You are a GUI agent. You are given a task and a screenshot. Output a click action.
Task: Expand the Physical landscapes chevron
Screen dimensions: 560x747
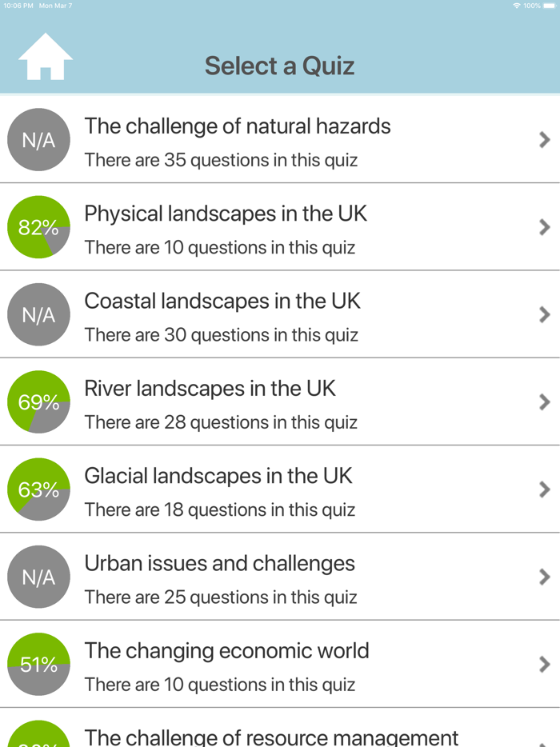543,227
